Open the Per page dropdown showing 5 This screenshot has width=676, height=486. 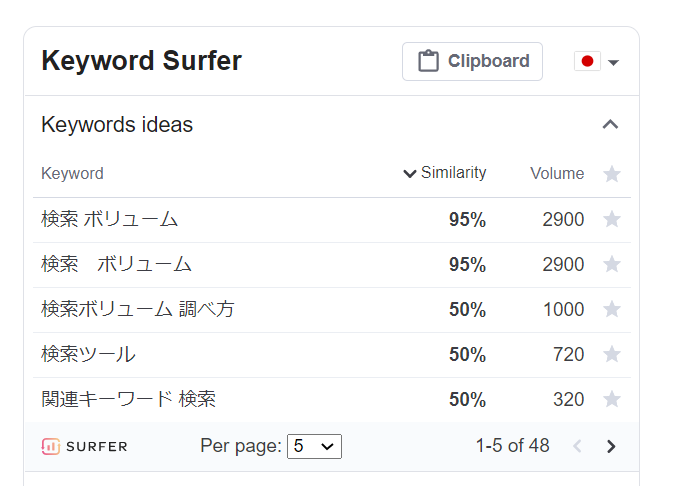tap(314, 446)
